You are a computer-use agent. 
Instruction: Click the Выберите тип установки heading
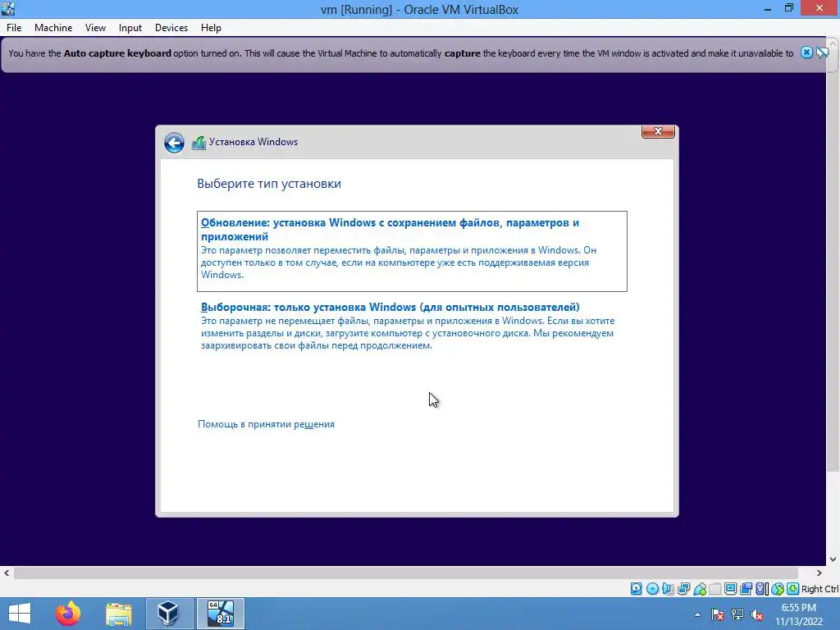(269, 184)
